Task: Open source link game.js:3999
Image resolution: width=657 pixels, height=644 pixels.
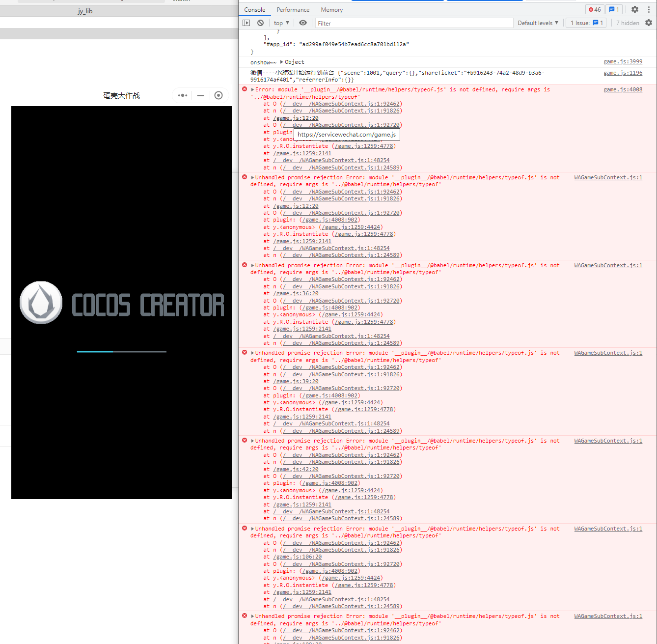Action: tap(623, 62)
